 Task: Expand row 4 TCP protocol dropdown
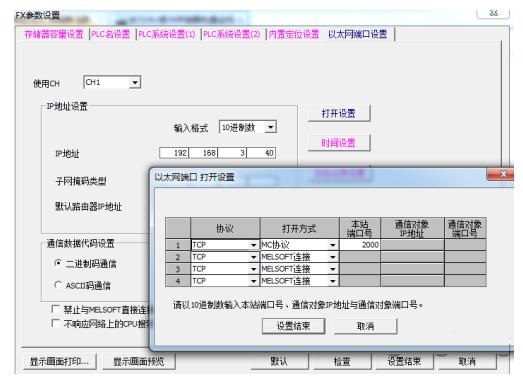pyautogui.click(x=253, y=281)
